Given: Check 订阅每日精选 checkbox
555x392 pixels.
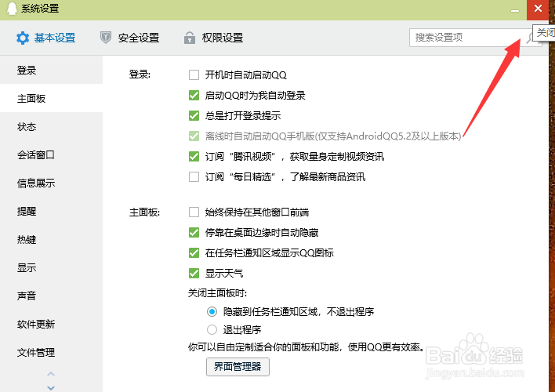Looking at the screenshot, I should 194,176.
